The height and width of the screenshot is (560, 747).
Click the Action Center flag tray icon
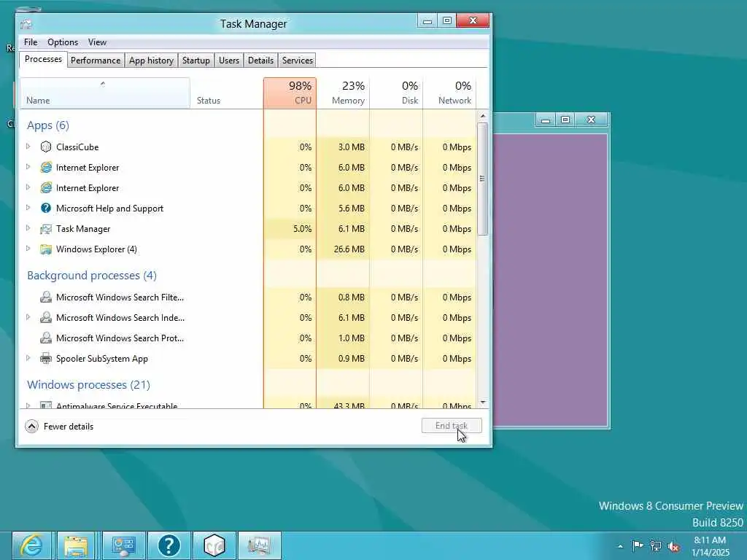[x=638, y=545]
